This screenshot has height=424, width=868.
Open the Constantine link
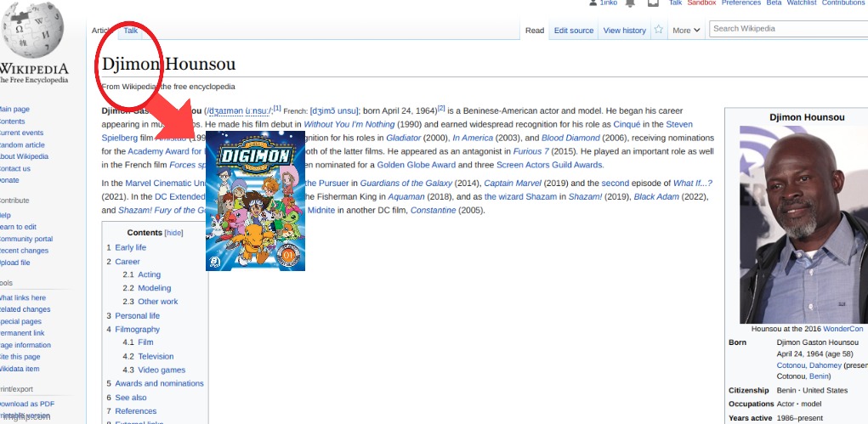pos(434,211)
